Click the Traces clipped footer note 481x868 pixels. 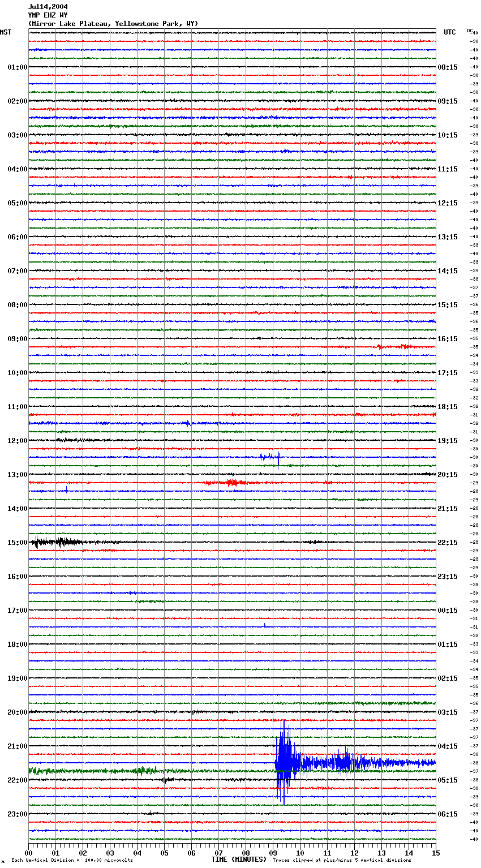pos(342,861)
